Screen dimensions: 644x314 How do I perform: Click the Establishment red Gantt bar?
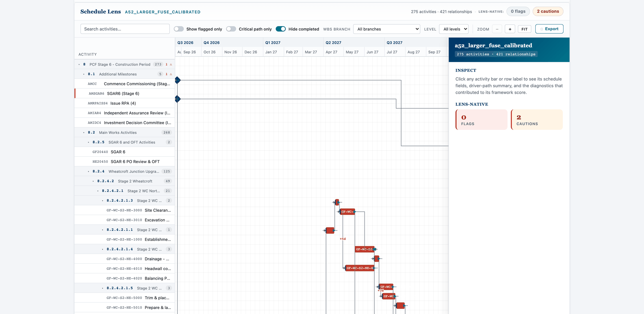(330, 230)
